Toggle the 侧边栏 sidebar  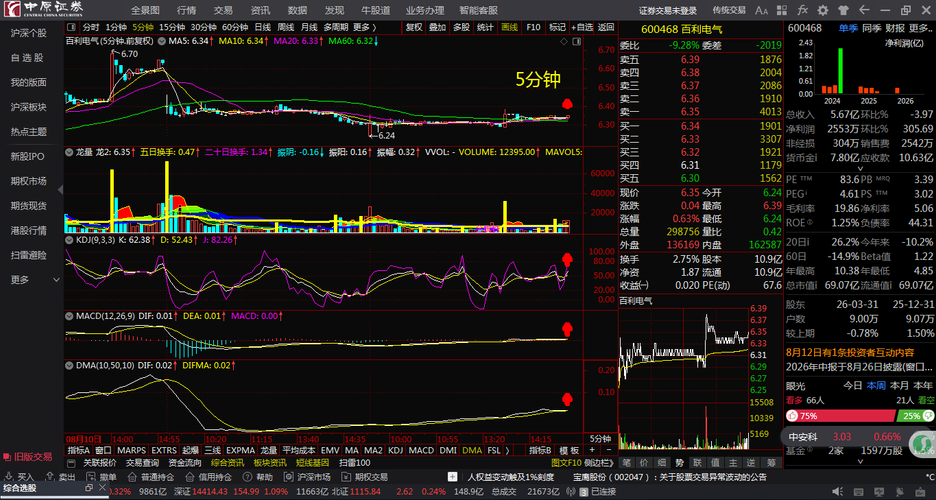[x=598, y=463]
